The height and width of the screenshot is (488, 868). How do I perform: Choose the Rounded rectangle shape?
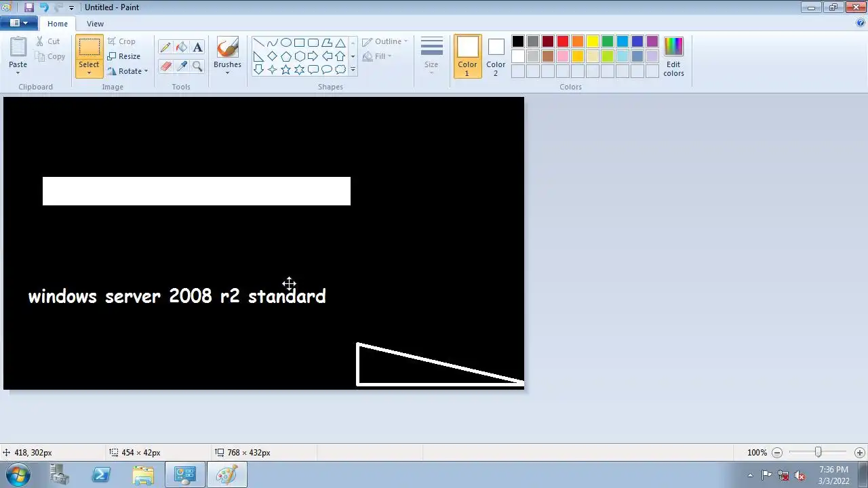tap(313, 43)
